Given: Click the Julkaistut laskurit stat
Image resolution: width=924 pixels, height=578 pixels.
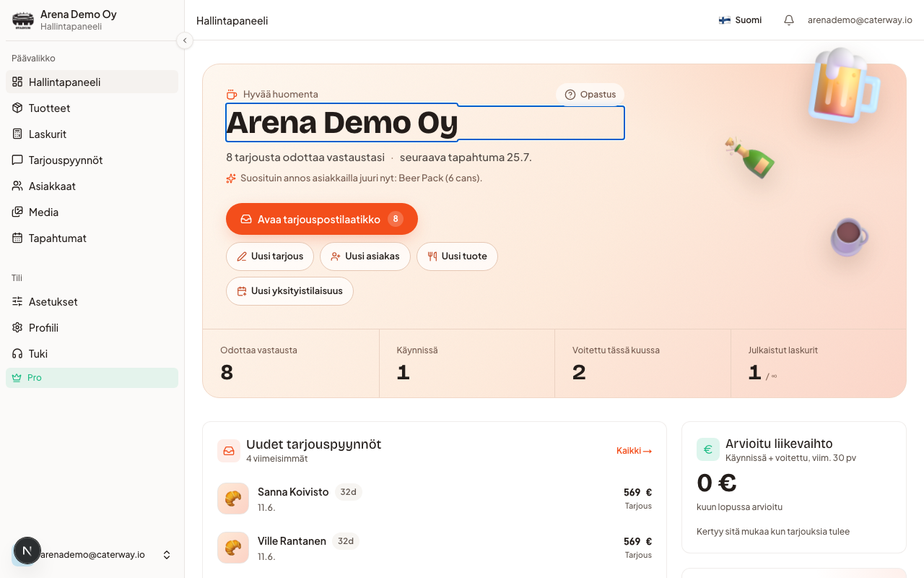Looking at the screenshot, I should pos(819,363).
